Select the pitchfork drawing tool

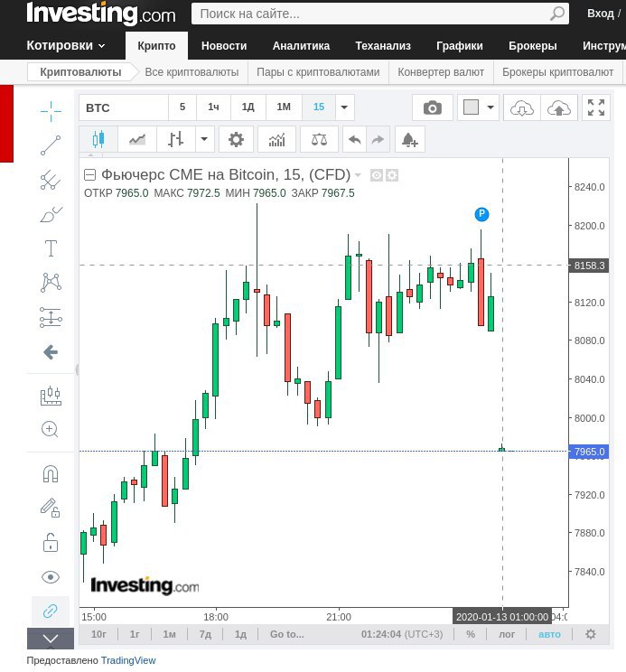(x=51, y=180)
